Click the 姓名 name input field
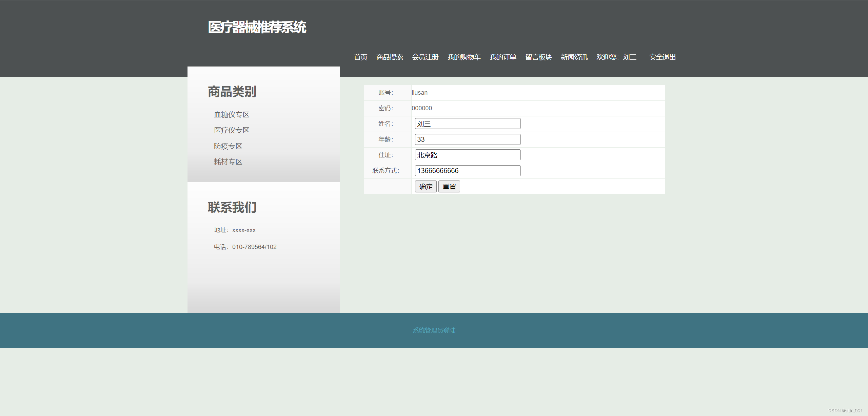Screen dimensions: 868x416 (468, 124)
